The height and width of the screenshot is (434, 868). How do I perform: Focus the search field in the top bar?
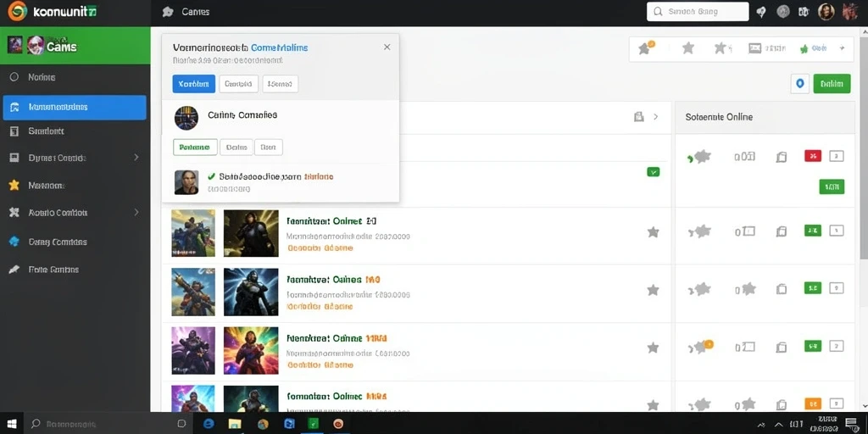pyautogui.click(x=698, y=12)
